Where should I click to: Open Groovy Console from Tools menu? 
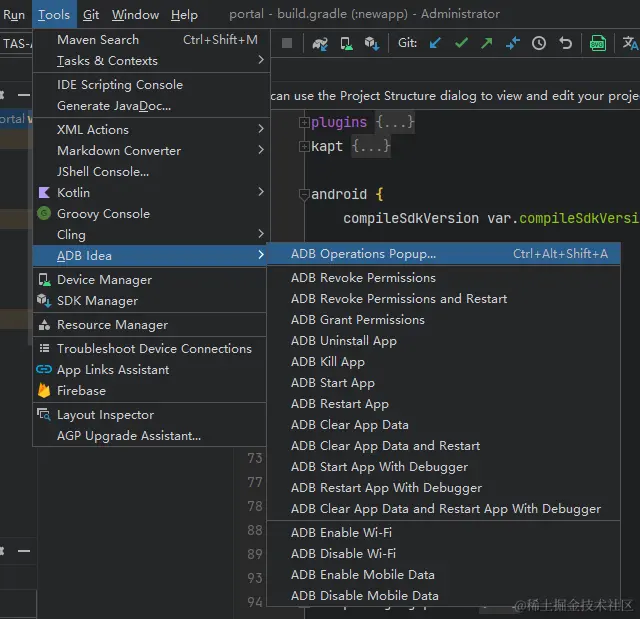149,213
